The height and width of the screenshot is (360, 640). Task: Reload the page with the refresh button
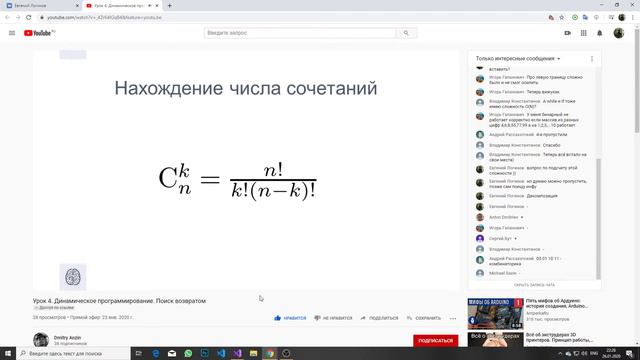(29, 18)
